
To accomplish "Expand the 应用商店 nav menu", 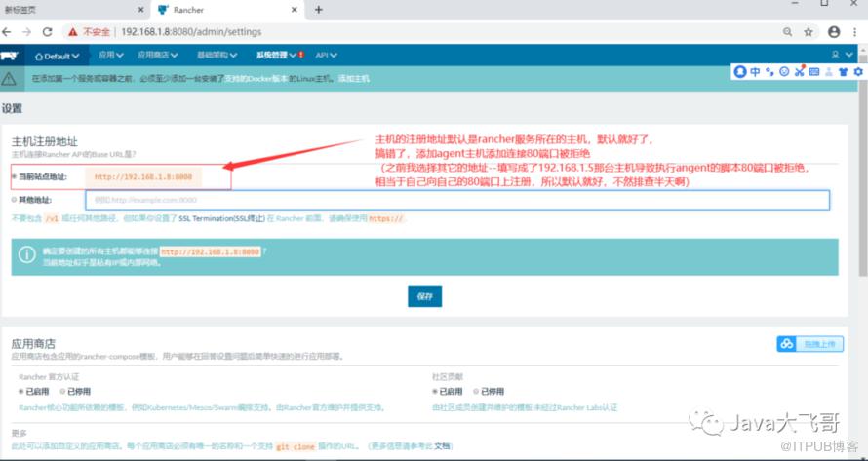I will pyautogui.click(x=158, y=55).
